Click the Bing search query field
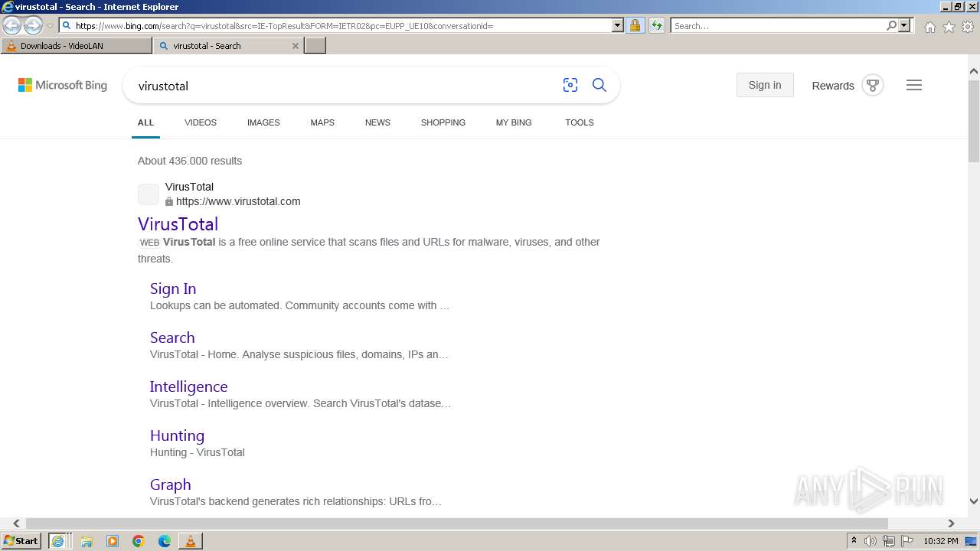 coord(345,86)
